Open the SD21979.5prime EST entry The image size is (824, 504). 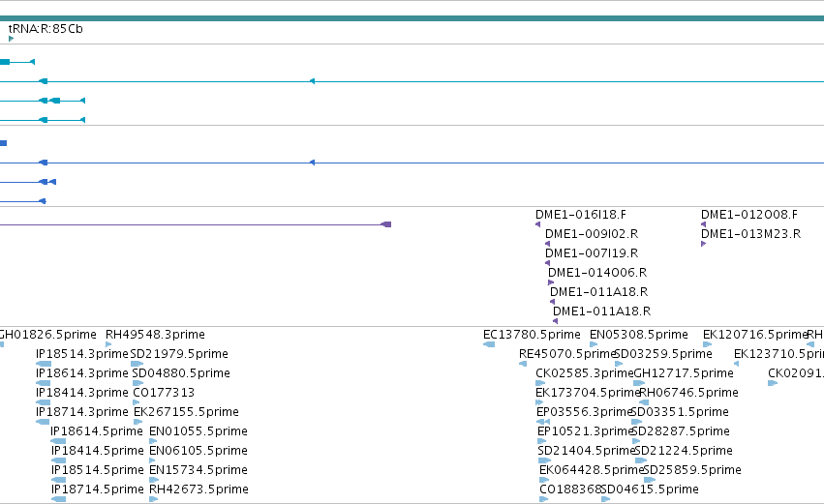point(179,354)
